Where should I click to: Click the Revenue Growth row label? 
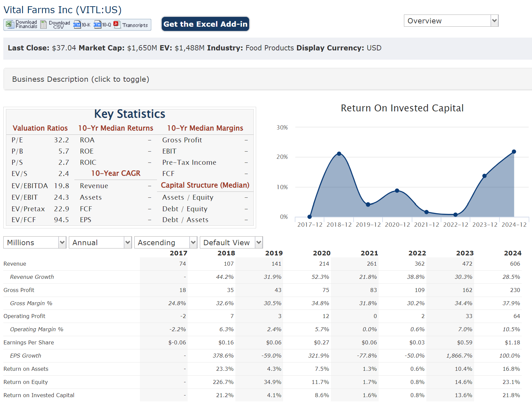pos(32,277)
